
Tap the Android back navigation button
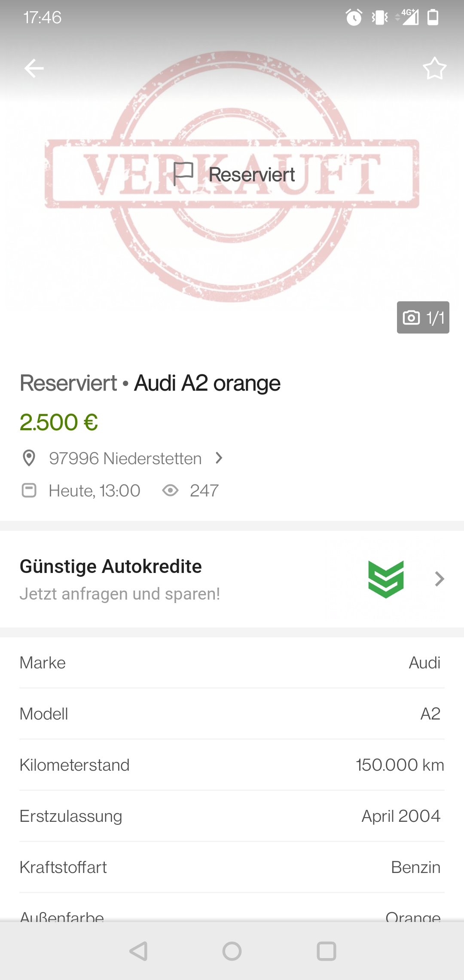point(138,951)
